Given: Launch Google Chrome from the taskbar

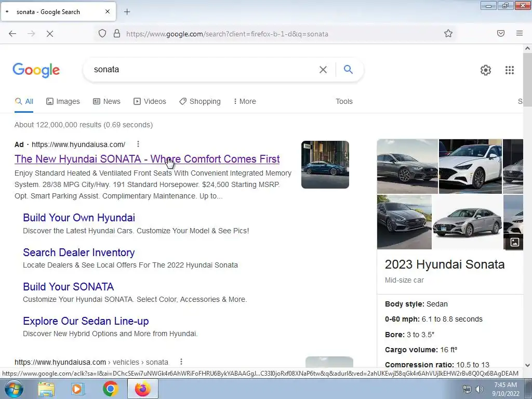Looking at the screenshot, I should (110, 389).
